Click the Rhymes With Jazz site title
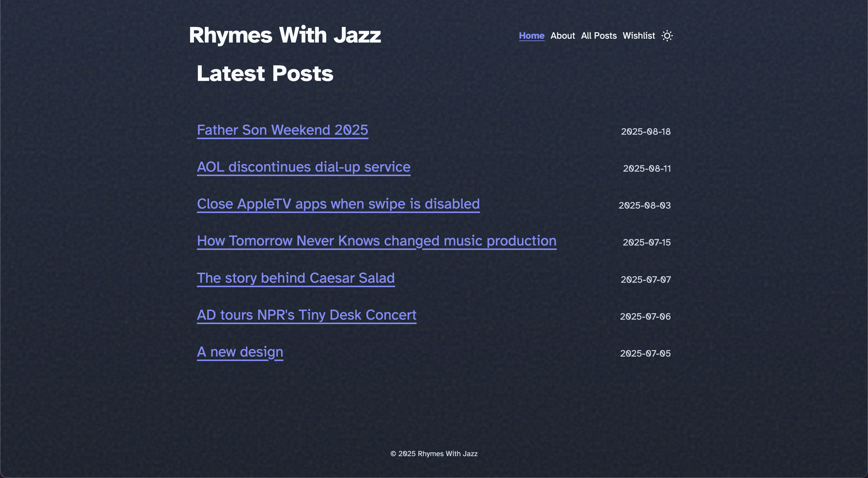This screenshot has height=478, width=868. (x=285, y=35)
